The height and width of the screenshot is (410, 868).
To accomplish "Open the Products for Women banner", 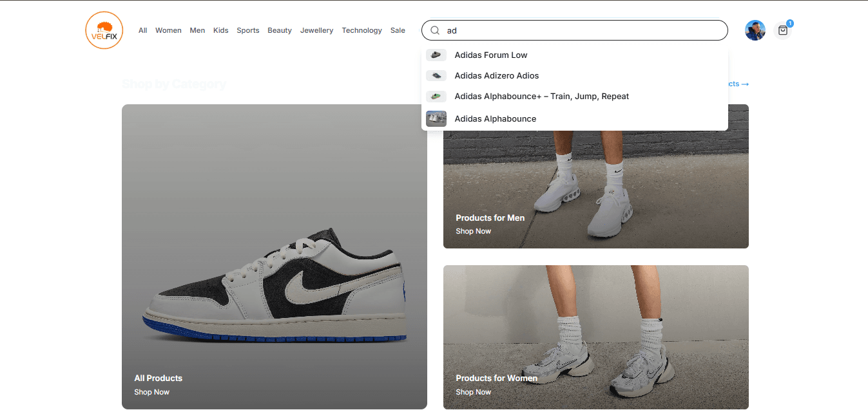I will pyautogui.click(x=595, y=337).
